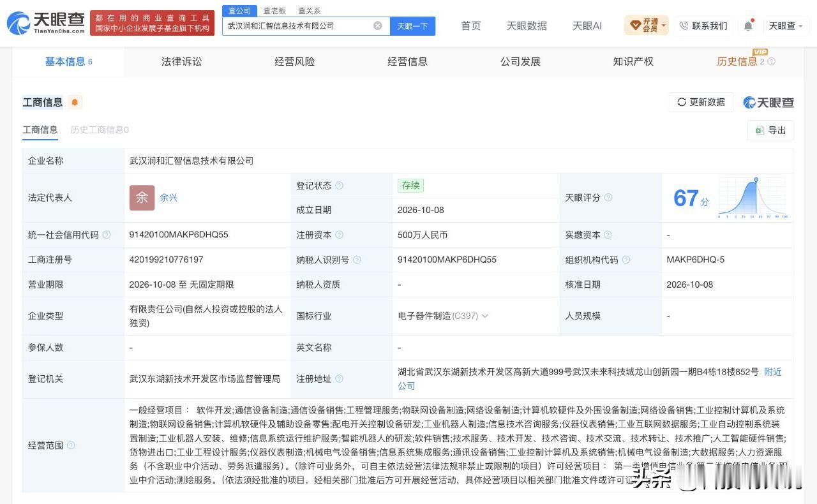Click the help icon next to 注册地址
The height and width of the screenshot is (504, 817).
click(x=340, y=379)
